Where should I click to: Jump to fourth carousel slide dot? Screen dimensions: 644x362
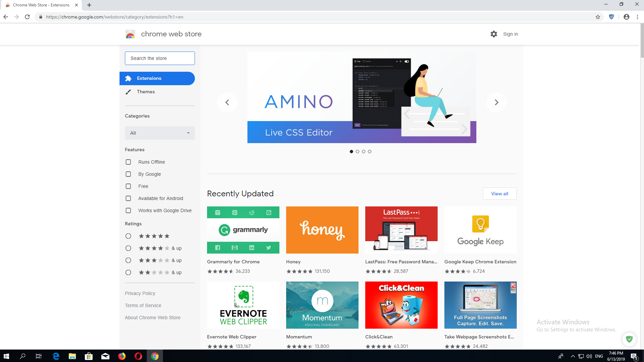coord(370,152)
